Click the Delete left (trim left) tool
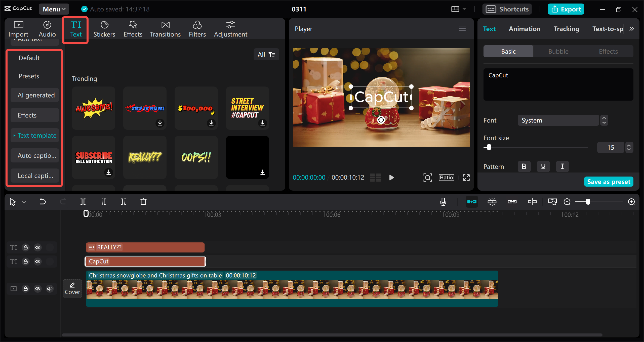Image resolution: width=644 pixels, height=342 pixels. [x=103, y=202]
